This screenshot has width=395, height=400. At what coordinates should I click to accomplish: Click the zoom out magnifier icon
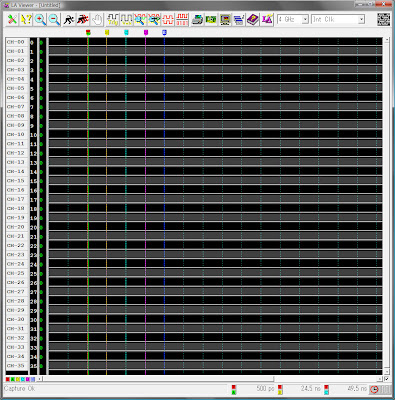pos(54,20)
